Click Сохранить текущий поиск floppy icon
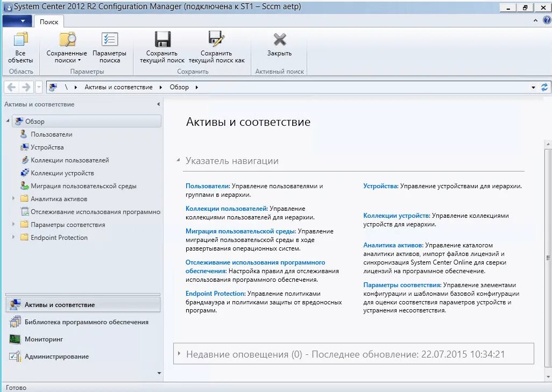 coord(162,39)
